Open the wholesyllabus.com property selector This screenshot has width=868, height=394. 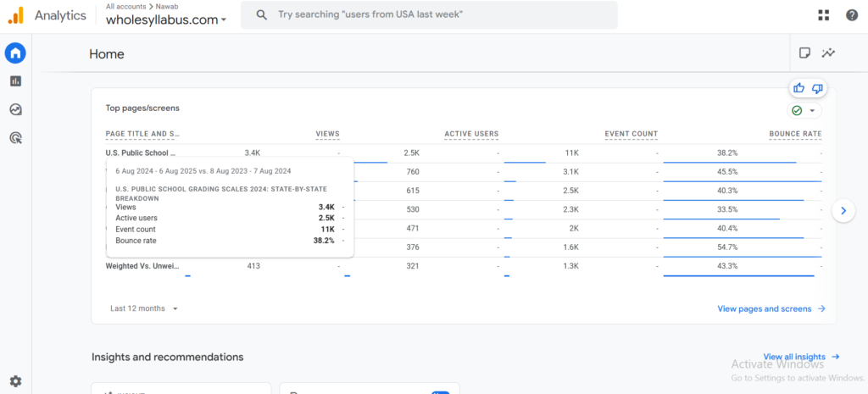[x=167, y=19]
